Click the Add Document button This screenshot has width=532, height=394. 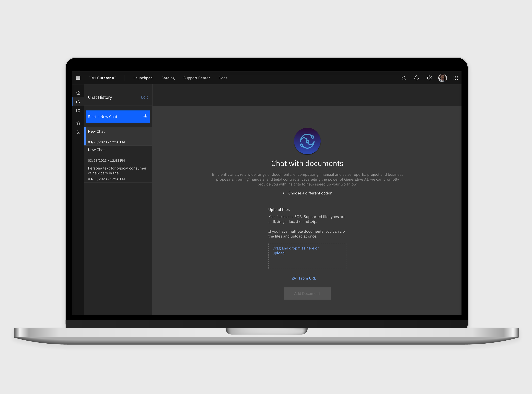(307, 294)
